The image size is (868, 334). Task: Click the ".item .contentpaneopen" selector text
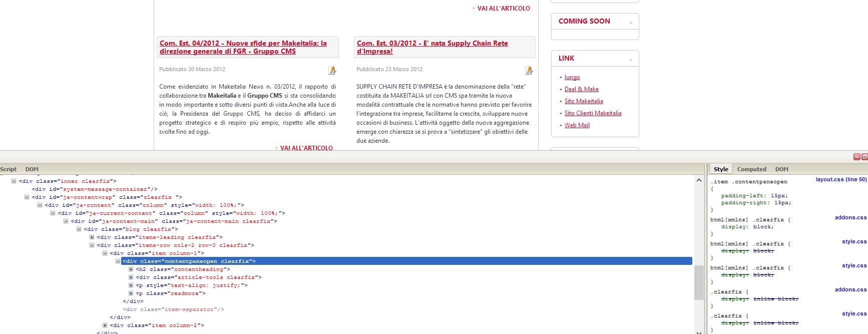pos(749,182)
